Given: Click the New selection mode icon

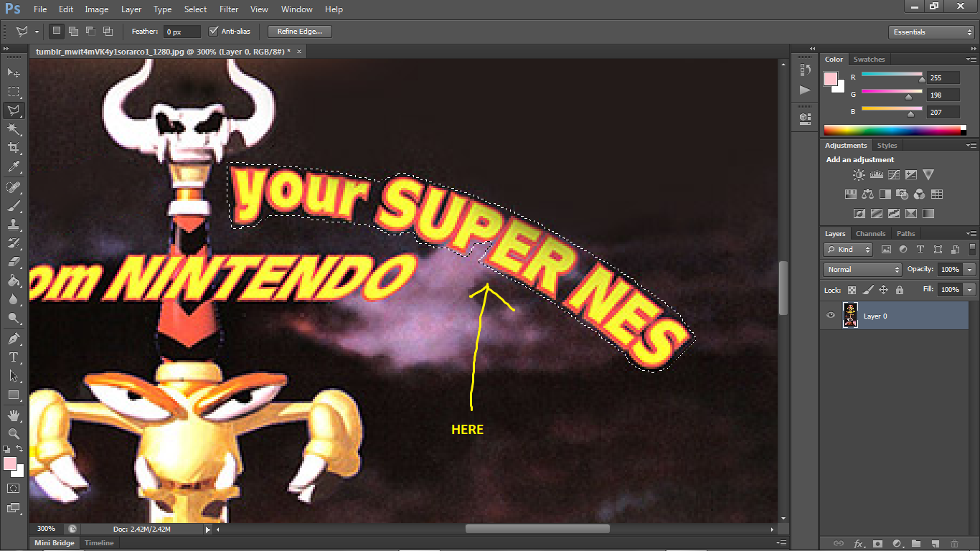Looking at the screenshot, I should pos(56,31).
